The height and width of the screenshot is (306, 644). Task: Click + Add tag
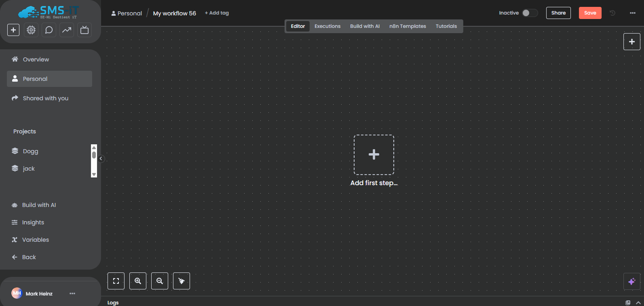(217, 13)
